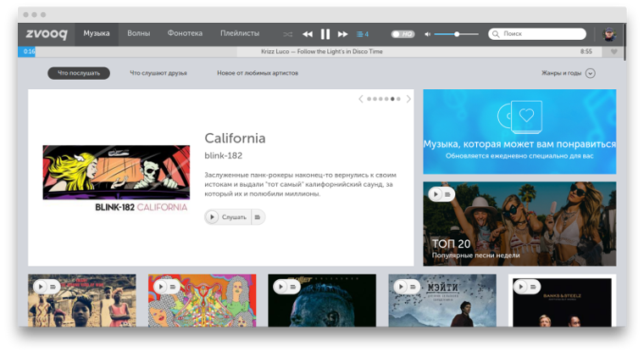Like current track with heart icon
Screen dimensions: 644x358
[x=614, y=52]
